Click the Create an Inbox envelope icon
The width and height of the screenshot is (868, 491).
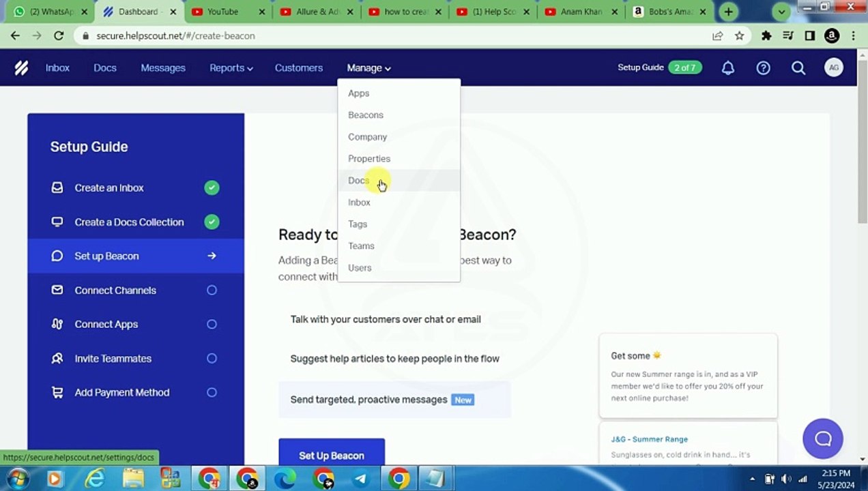(x=57, y=188)
